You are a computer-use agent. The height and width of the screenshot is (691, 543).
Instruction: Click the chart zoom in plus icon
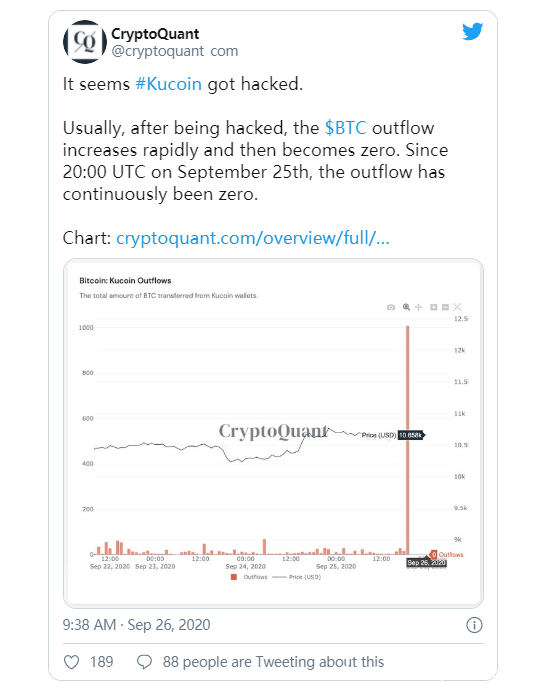coord(434,307)
